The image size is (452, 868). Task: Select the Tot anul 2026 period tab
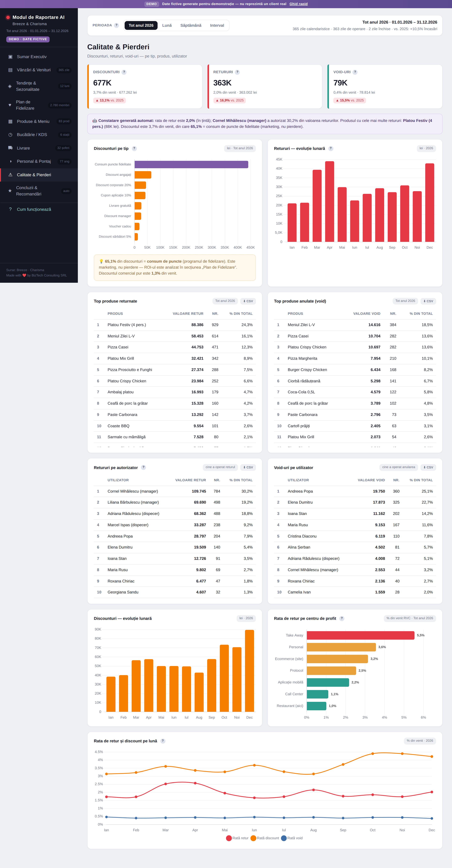pos(141,25)
